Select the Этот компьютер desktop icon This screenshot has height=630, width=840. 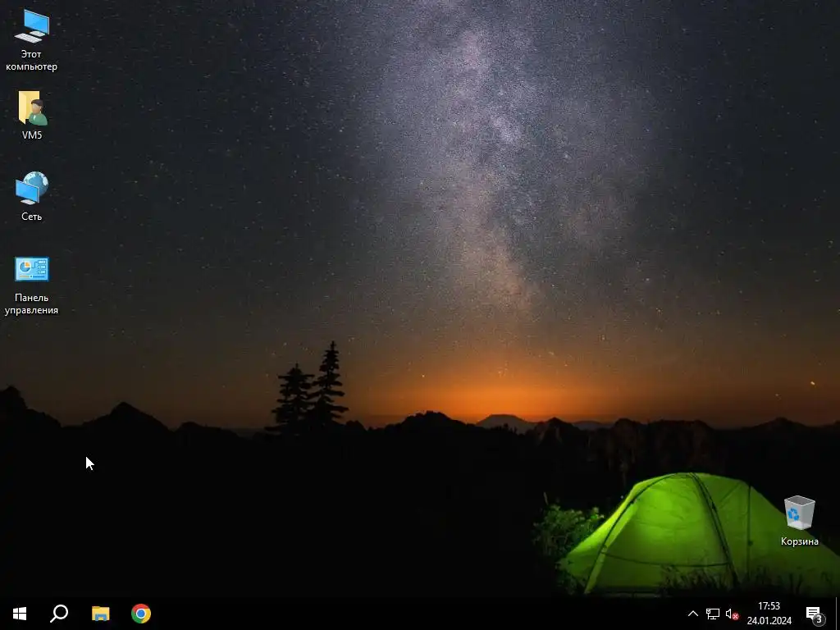(x=32, y=41)
